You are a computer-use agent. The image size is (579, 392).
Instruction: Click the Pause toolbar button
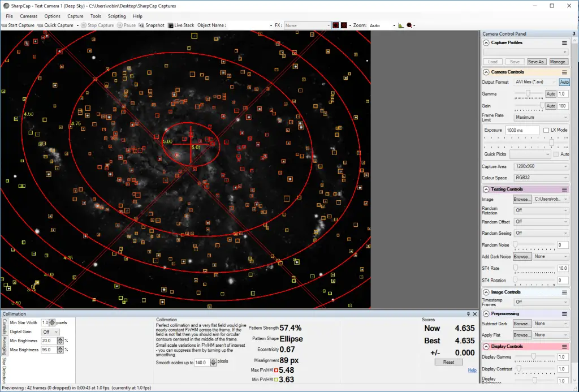point(127,25)
